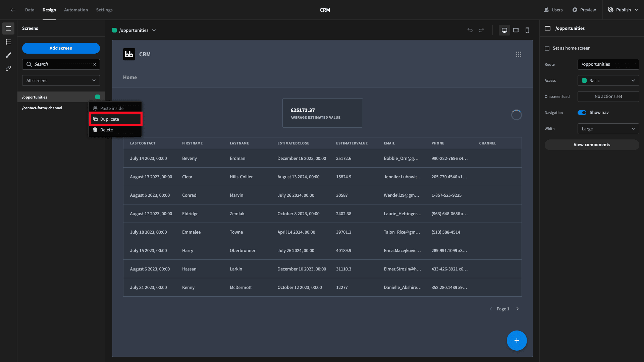The width and height of the screenshot is (644, 362).
Task: Open the Components list sidebar icon
Action: click(x=8, y=42)
